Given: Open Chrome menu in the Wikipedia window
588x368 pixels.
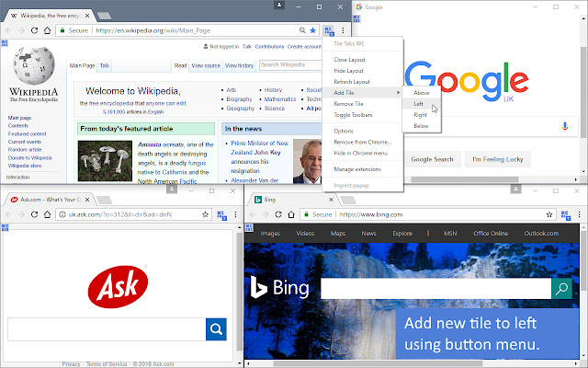Looking at the screenshot, I should click(343, 30).
